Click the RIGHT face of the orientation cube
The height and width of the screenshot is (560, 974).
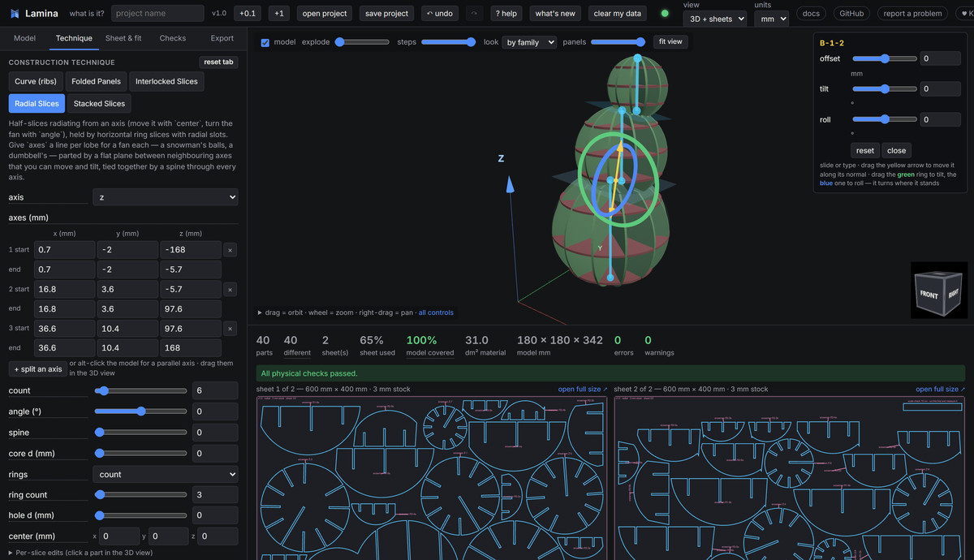coord(953,294)
